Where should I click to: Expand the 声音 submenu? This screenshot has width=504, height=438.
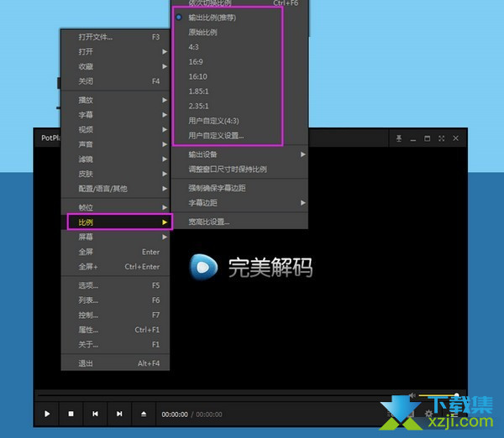[x=115, y=144]
